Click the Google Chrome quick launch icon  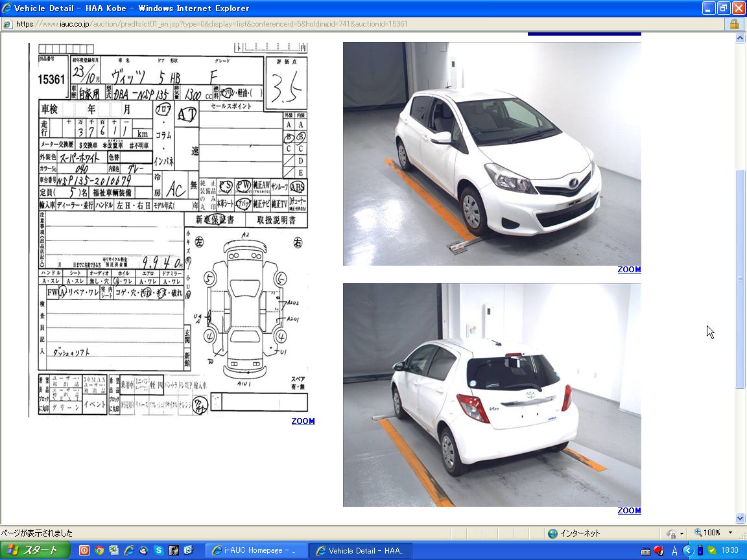click(99, 550)
